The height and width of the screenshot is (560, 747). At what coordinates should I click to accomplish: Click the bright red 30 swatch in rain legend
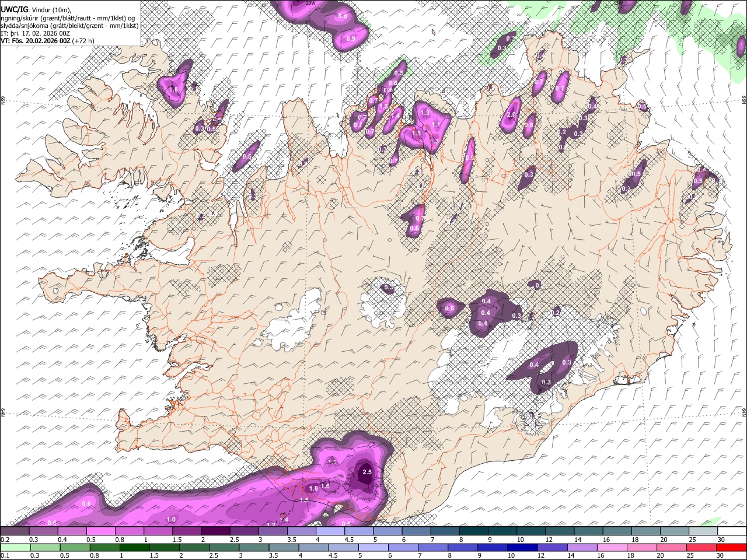coord(731,547)
